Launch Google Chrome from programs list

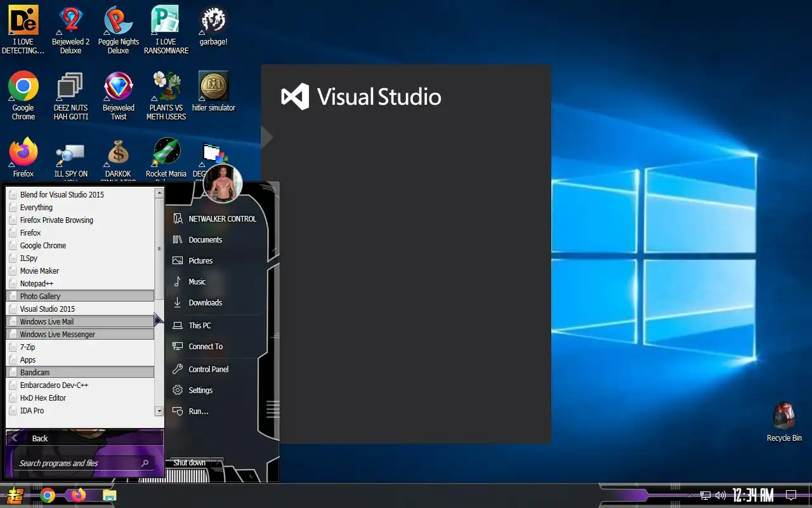point(80,245)
